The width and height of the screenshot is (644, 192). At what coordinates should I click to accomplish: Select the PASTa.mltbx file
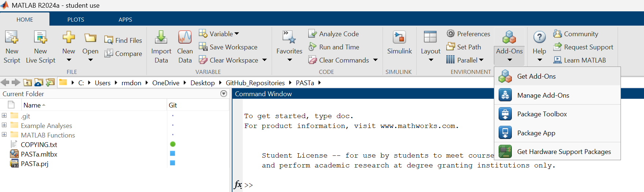pos(39,154)
